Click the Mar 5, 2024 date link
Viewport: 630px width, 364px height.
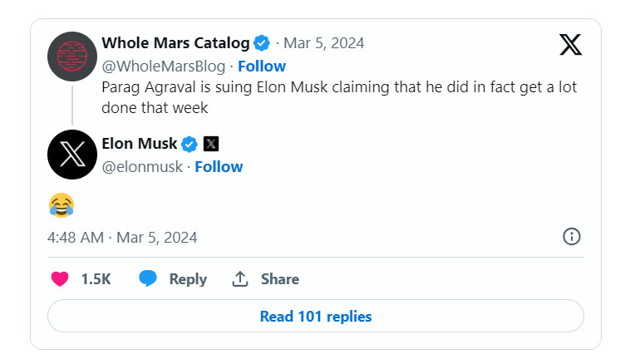[325, 43]
